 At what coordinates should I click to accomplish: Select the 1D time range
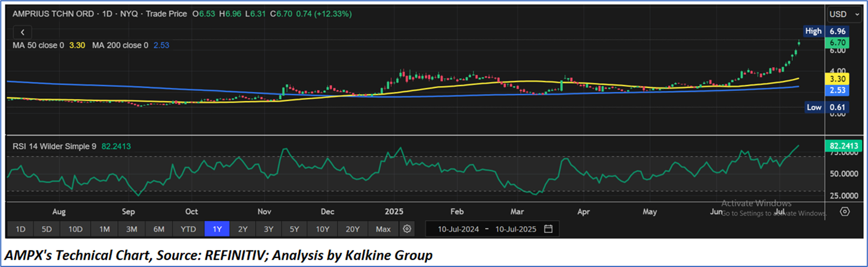pyautogui.click(x=20, y=229)
